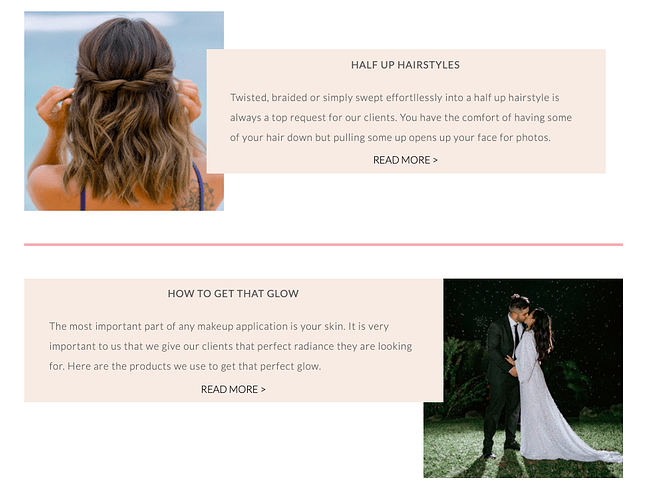Click the shoulder tattoo in hair photo

coord(194,195)
